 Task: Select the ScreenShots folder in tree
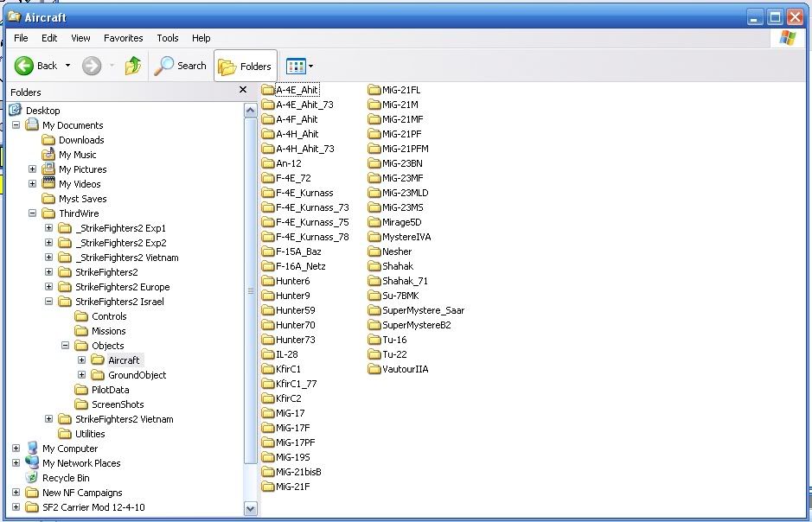click(118, 404)
